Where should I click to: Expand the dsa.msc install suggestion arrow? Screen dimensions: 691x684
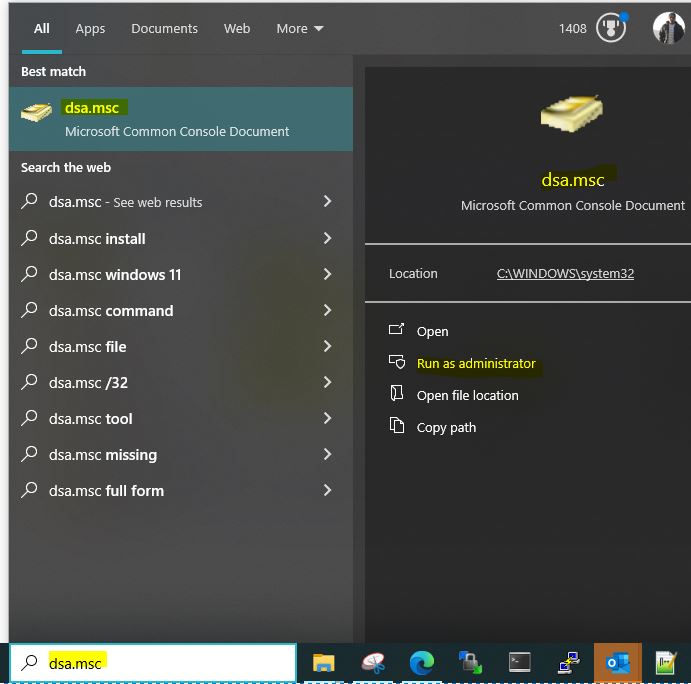point(327,239)
